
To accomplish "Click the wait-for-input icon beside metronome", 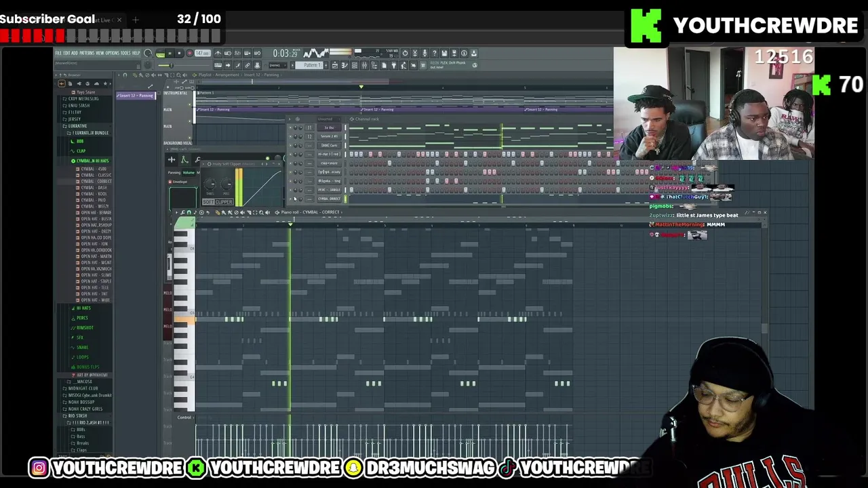I will coord(228,54).
